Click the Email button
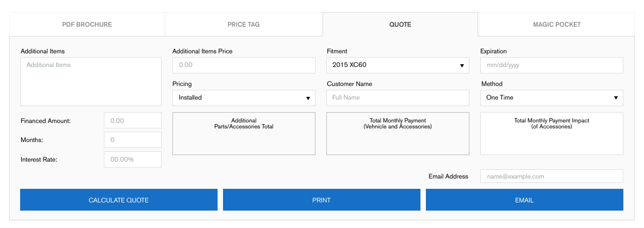The width and height of the screenshot is (644, 228). 524,200
